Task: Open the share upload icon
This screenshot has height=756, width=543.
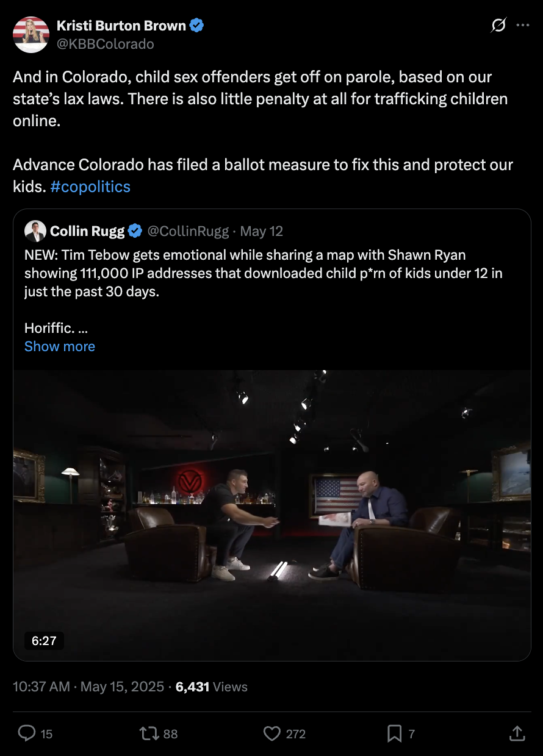Action: 516,733
